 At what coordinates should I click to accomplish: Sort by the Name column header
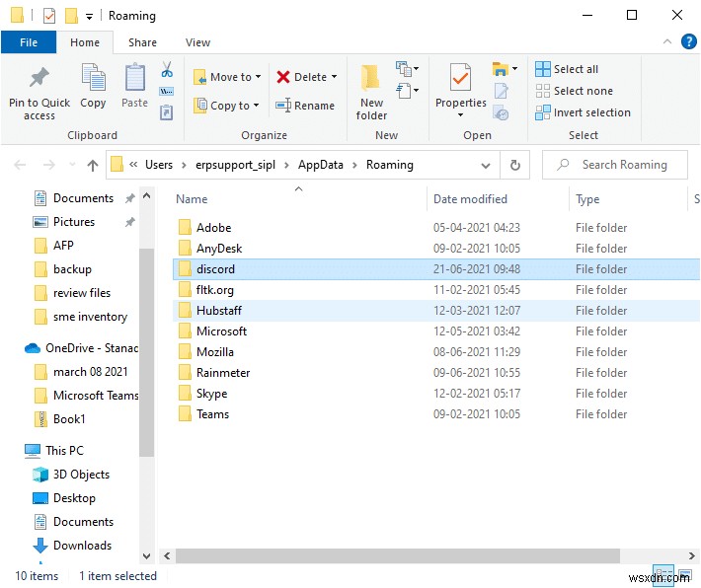(192, 199)
